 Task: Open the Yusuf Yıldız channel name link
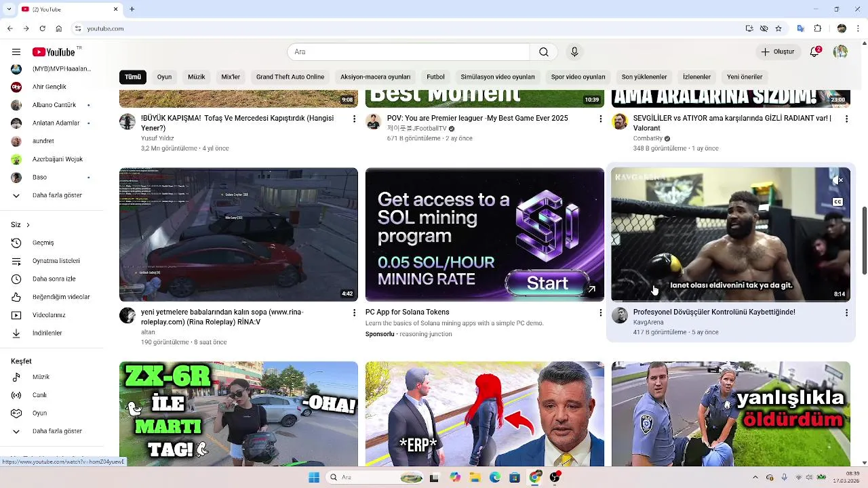[157, 138]
